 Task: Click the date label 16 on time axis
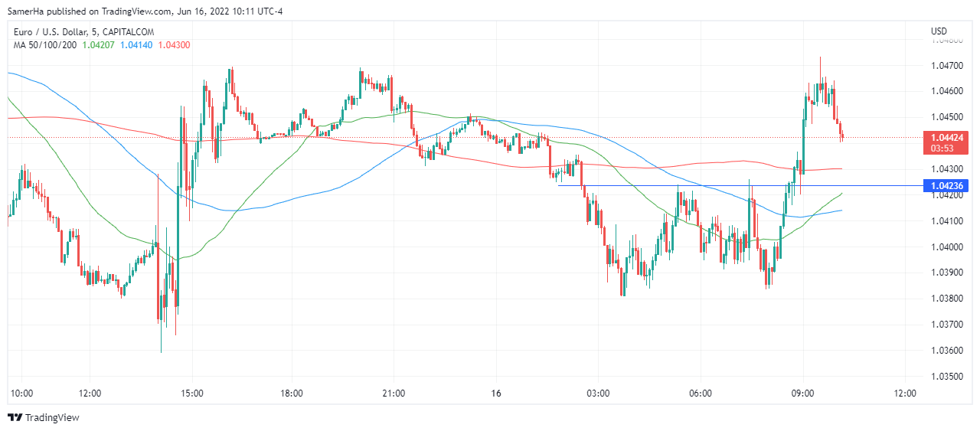coord(496,393)
